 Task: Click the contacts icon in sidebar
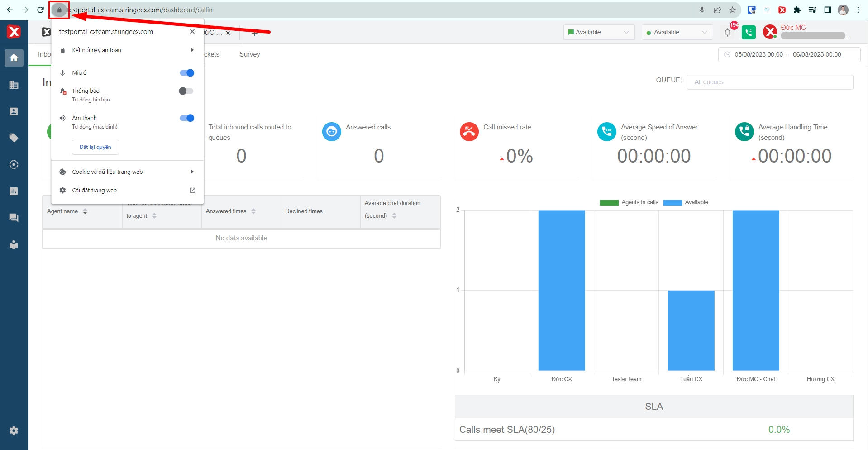pos(14,111)
